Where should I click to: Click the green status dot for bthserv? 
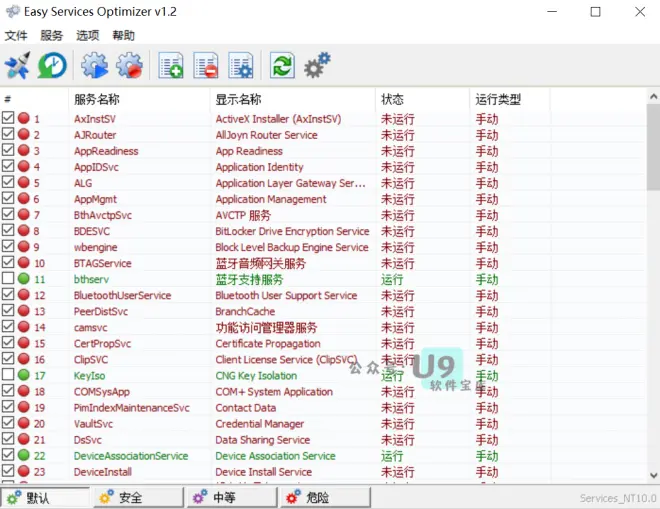[24, 279]
